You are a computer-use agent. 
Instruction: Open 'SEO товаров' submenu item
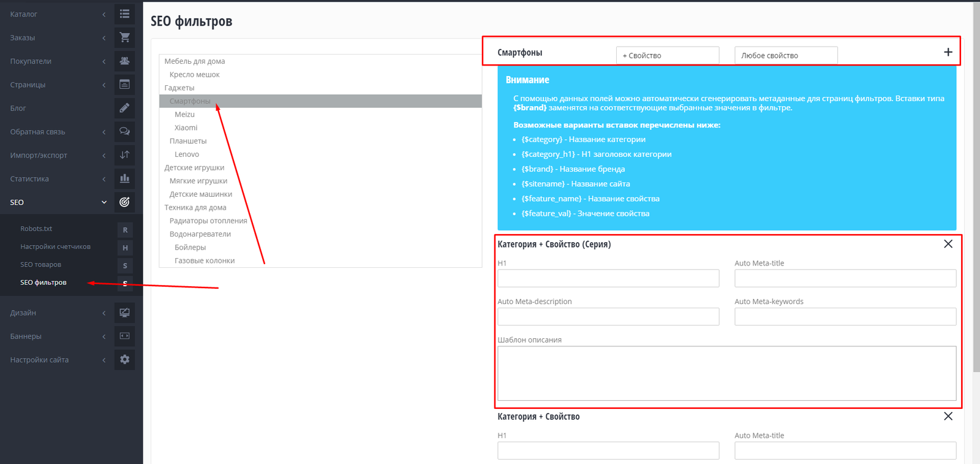click(x=40, y=265)
